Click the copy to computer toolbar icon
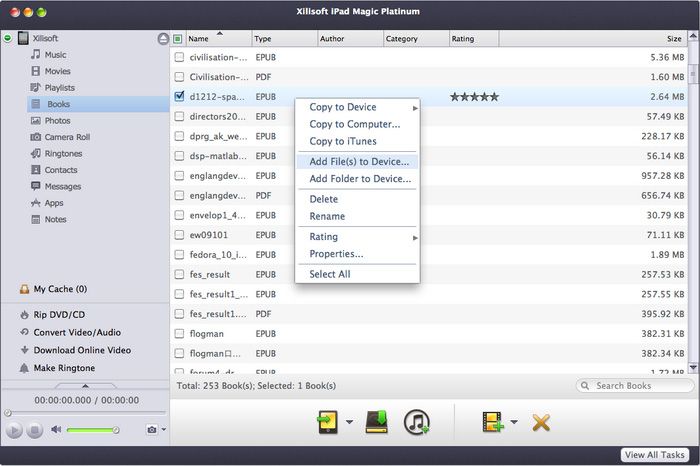The height and width of the screenshot is (466, 700). 376,422
